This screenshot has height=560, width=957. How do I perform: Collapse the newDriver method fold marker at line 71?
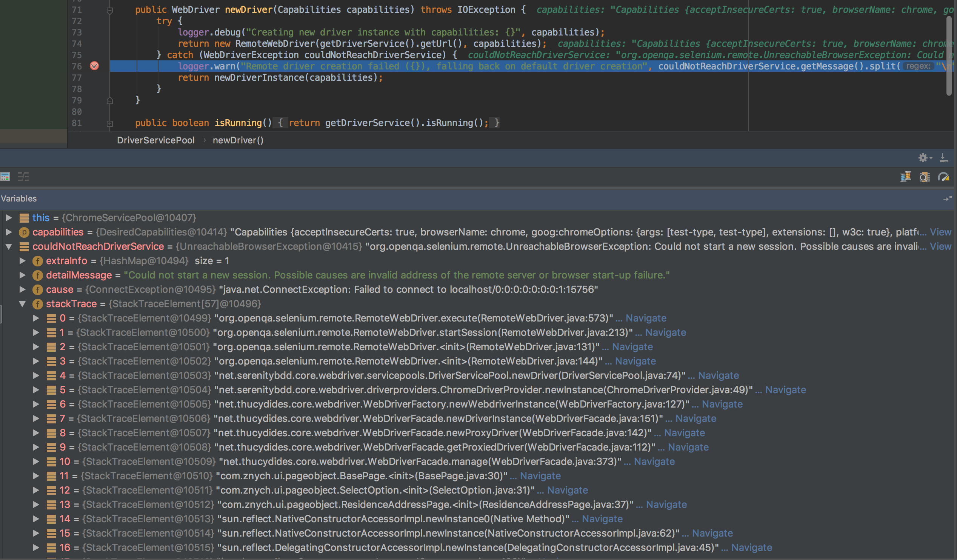110,10
